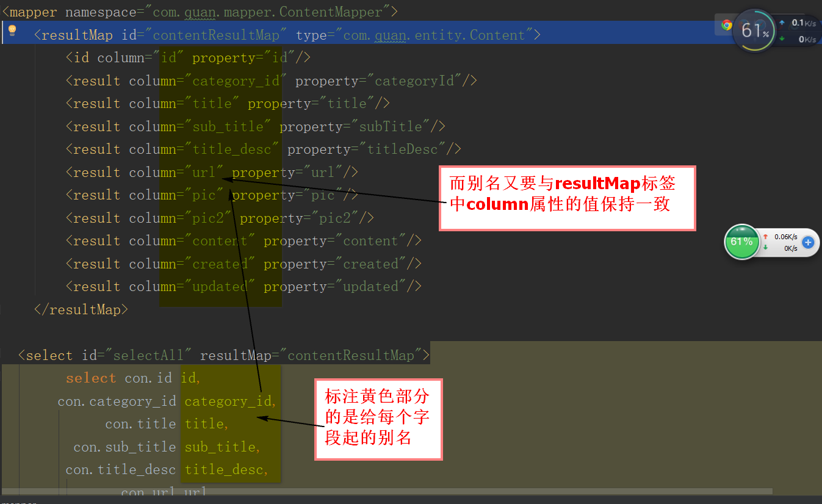The width and height of the screenshot is (822, 504).
Task: Click the 0.06K/s upload speed readout
Action: (787, 236)
